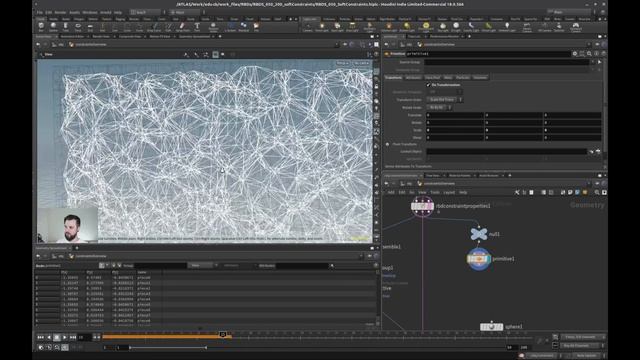
Task: Play the timeline forward
Action: [x=65, y=337]
